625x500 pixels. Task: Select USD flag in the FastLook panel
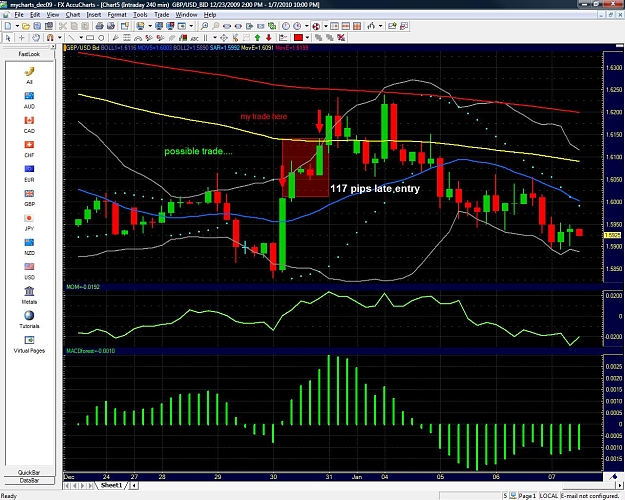29,266
